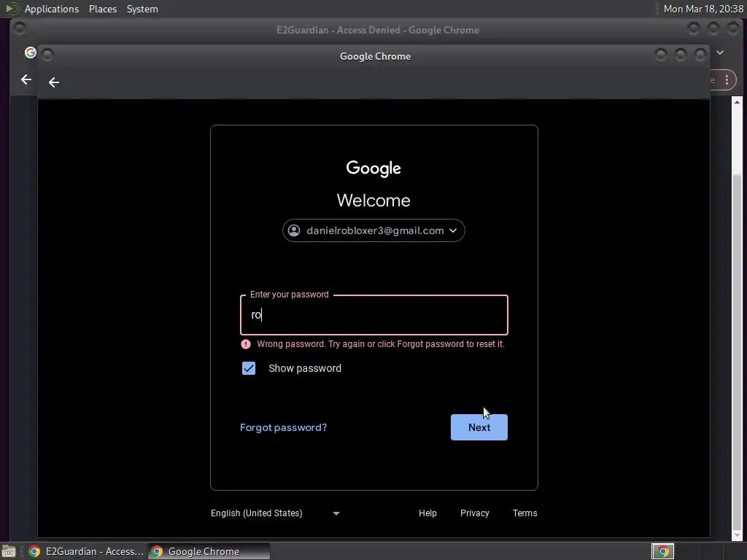This screenshot has height=560, width=747.
Task: Click the window menu button left of Google Chrome title
Action: [x=47, y=55]
